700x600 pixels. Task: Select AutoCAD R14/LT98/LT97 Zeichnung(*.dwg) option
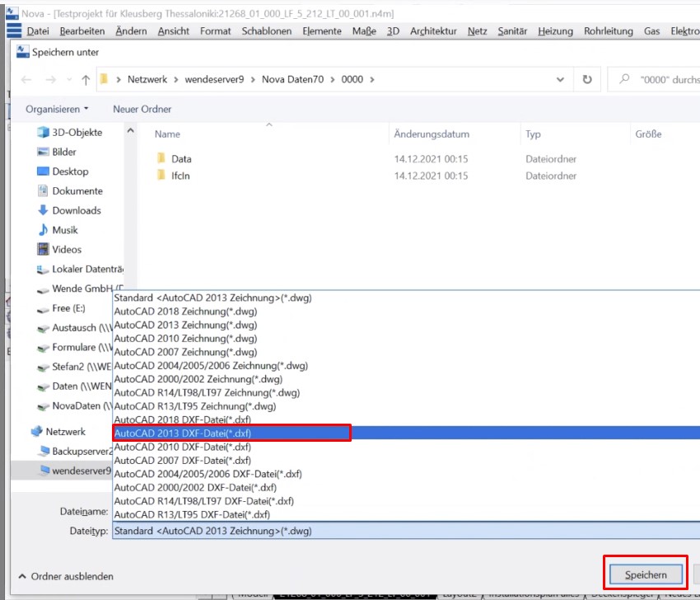tap(406, 392)
